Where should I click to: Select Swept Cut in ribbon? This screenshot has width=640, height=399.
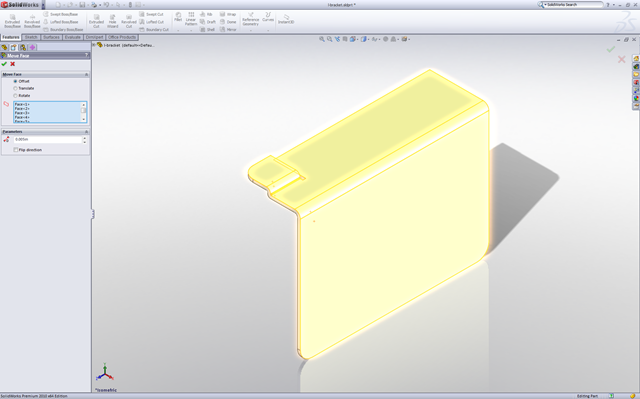[151, 14]
